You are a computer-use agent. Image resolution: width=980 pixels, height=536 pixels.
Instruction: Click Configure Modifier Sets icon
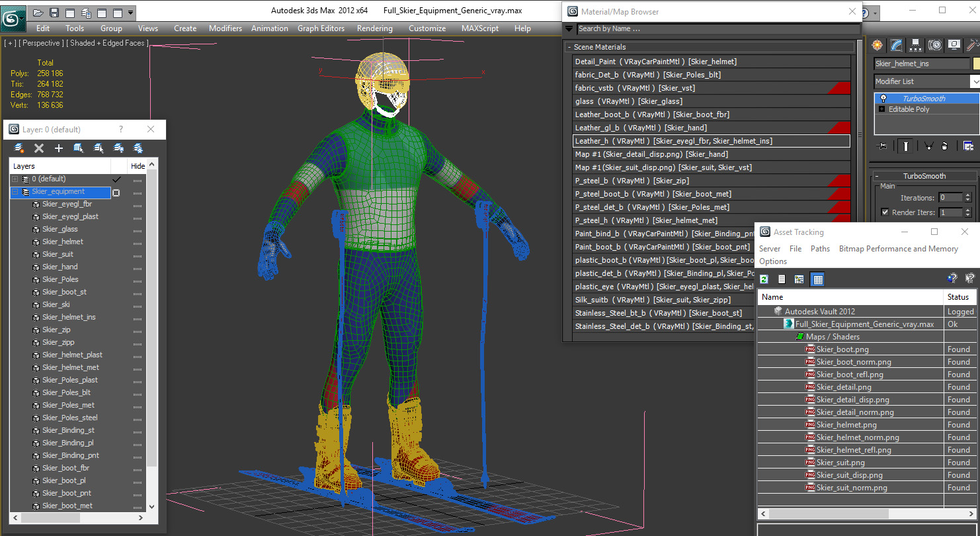(x=968, y=146)
